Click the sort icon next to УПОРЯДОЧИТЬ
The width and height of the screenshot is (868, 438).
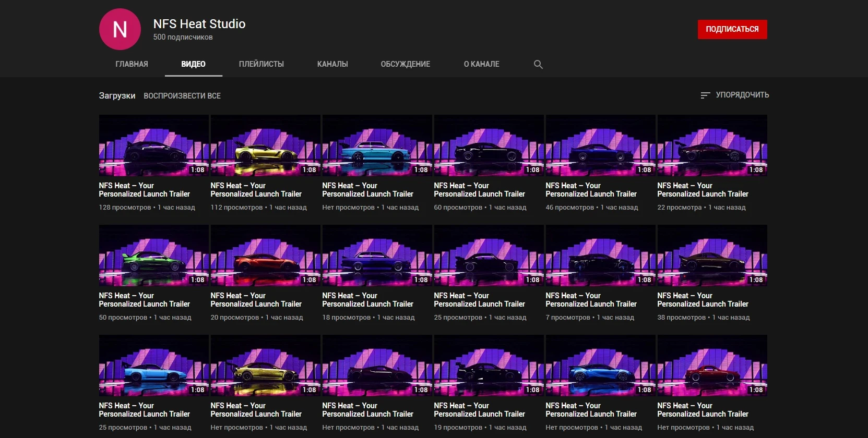pos(705,95)
